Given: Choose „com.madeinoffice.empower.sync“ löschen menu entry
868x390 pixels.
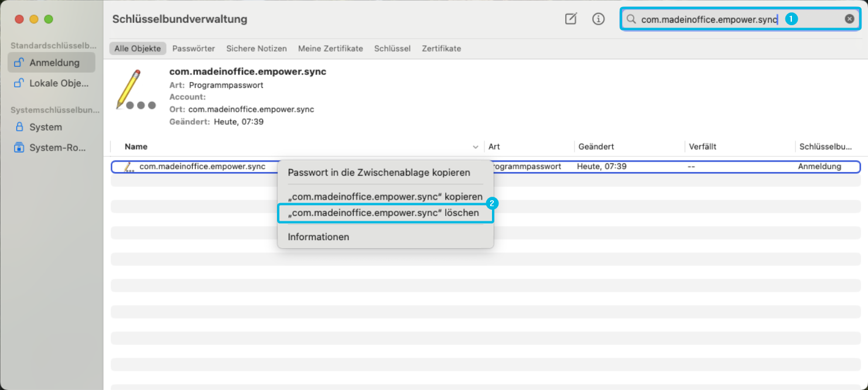Looking at the screenshot, I should point(385,213).
